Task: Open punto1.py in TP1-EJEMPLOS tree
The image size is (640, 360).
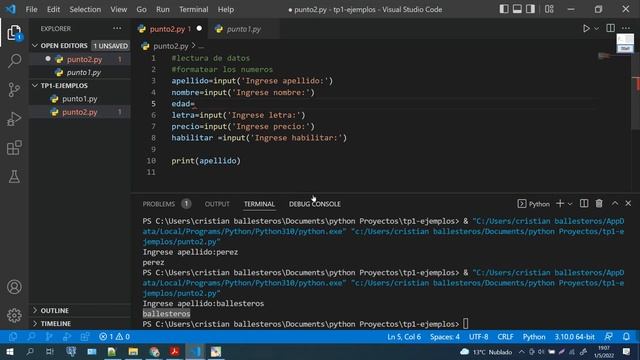Action: point(80,99)
